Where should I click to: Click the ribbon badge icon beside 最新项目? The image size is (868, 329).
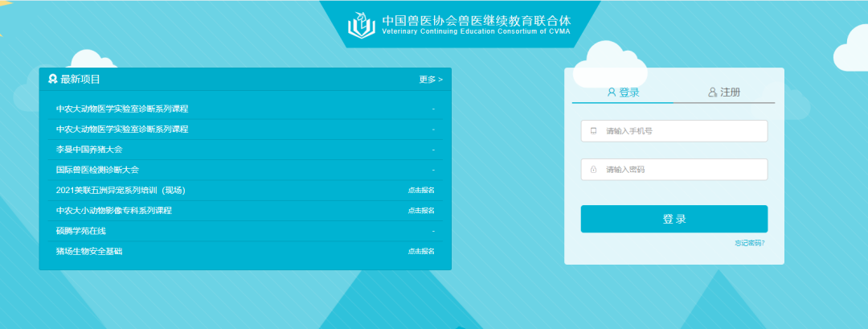pyautogui.click(x=52, y=79)
